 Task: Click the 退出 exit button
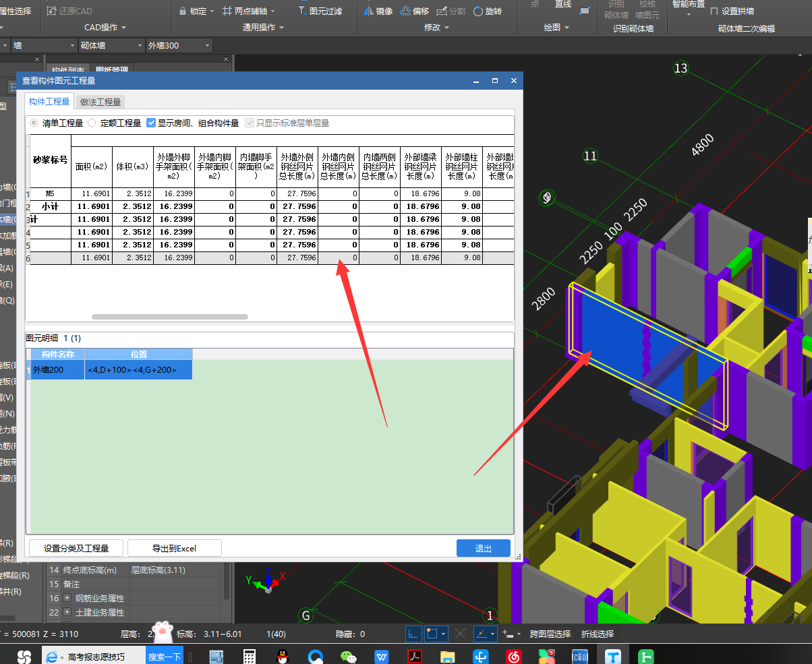pyautogui.click(x=484, y=548)
